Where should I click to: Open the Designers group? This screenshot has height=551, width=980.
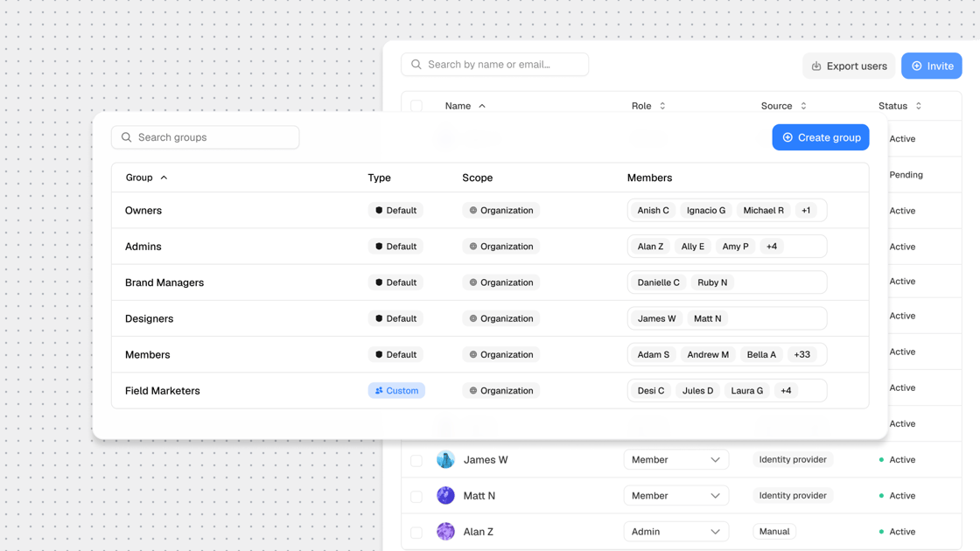(x=150, y=318)
